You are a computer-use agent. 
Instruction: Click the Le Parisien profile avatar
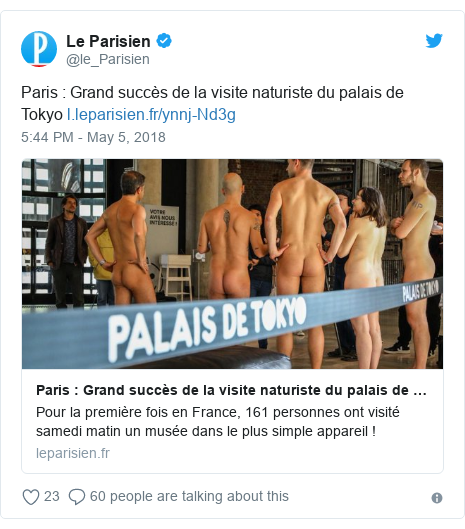[39, 49]
